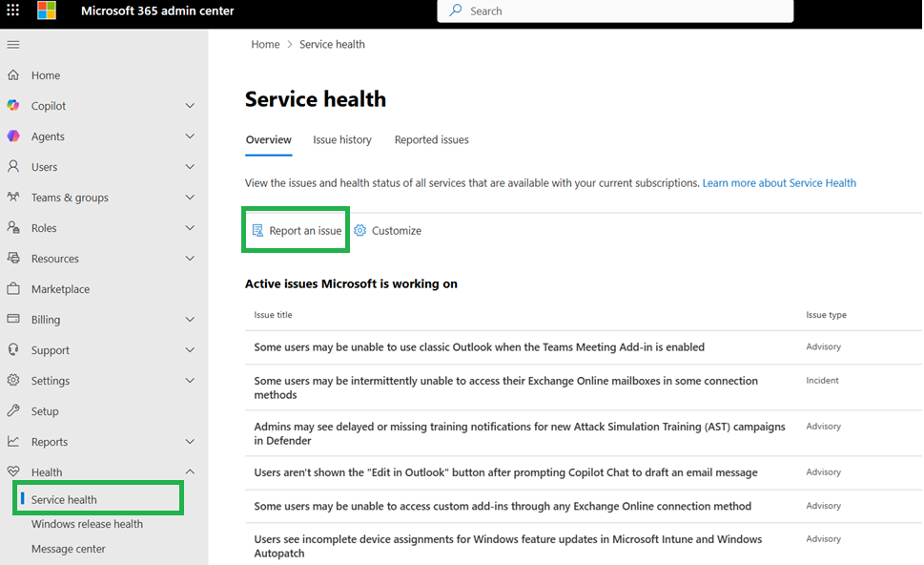Click the Customize gear icon
Screen dimensions: 924x565
tap(360, 231)
